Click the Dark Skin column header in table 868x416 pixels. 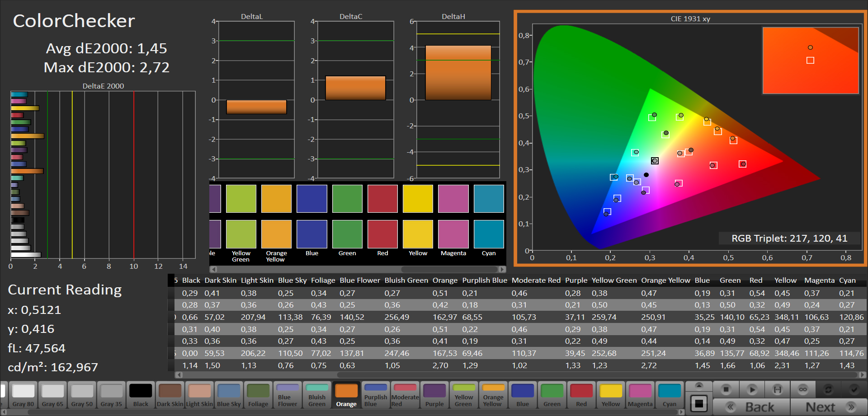pos(220,280)
